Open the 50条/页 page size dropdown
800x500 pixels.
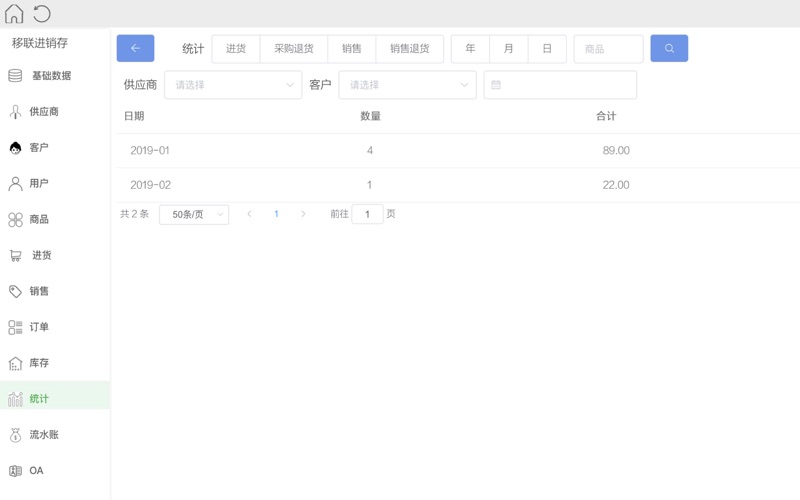pyautogui.click(x=194, y=214)
